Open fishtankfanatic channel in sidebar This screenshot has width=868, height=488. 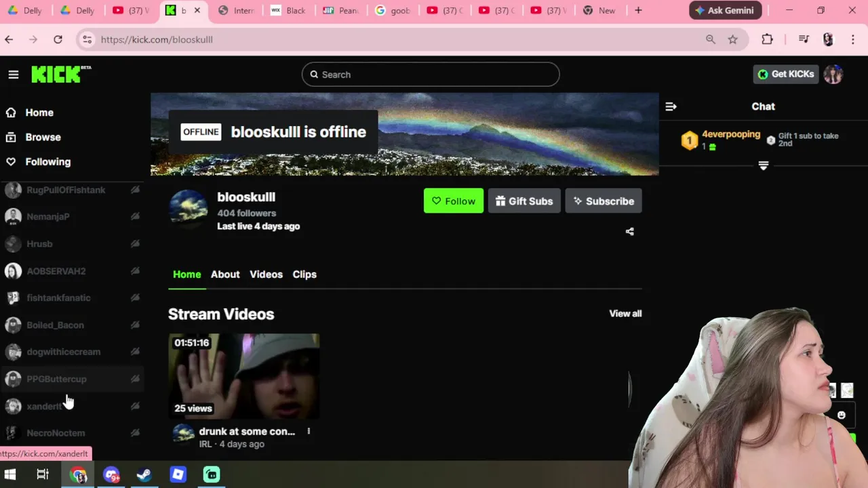point(73,298)
